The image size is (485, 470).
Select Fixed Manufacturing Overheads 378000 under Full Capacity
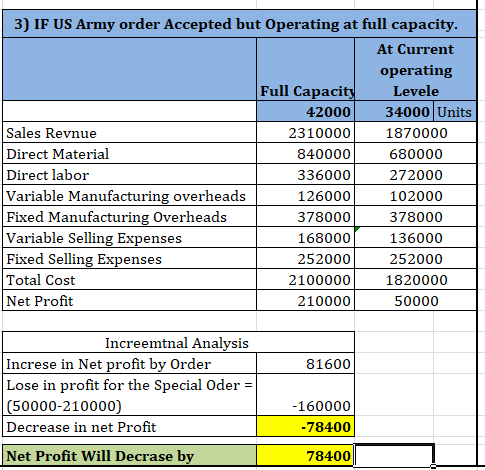point(305,216)
